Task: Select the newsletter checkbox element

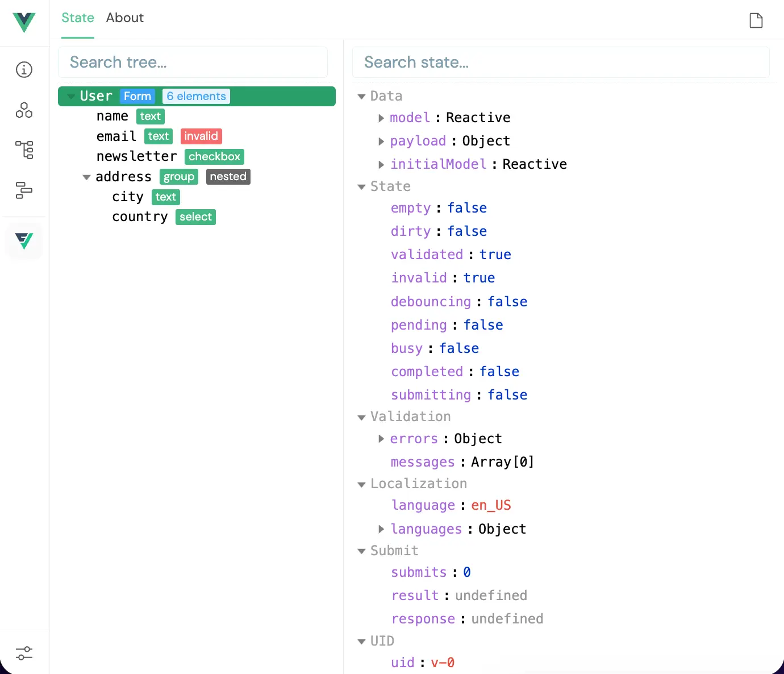Action: click(x=197, y=156)
